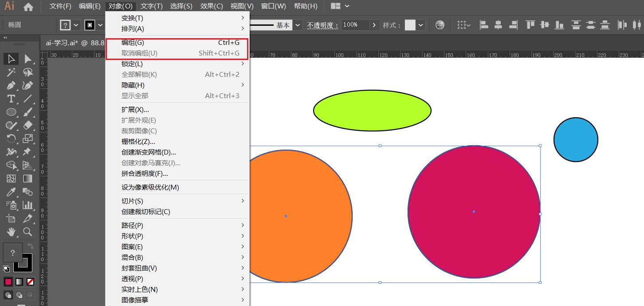Open the Align To selection dropdown
This screenshot has width=644, height=306.
point(464,25)
